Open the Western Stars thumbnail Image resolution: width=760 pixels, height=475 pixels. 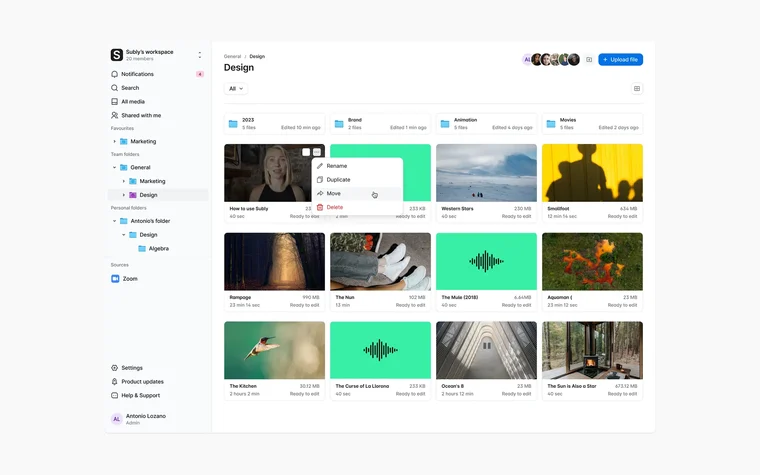(486, 173)
